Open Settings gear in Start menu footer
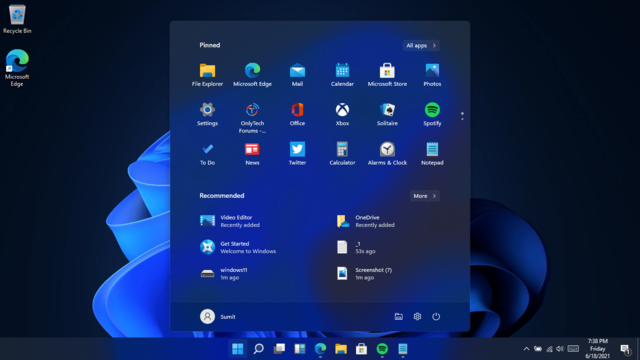The width and height of the screenshot is (640, 360). point(417,316)
